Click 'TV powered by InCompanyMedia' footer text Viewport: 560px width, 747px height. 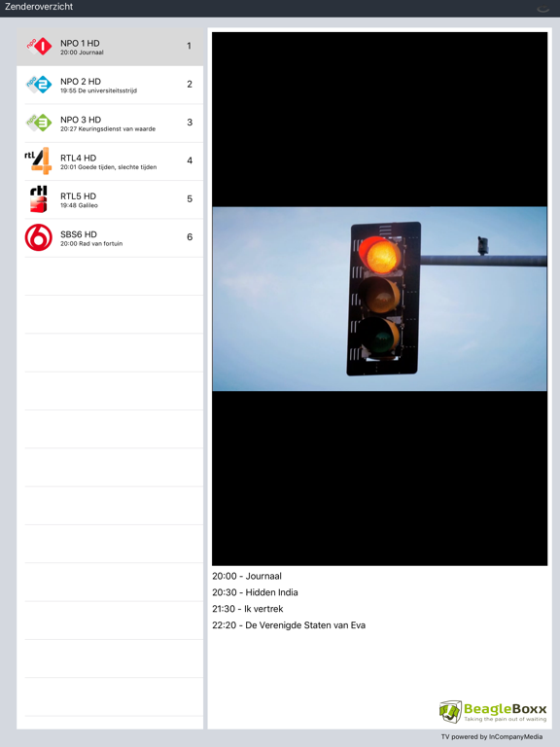[x=491, y=736]
